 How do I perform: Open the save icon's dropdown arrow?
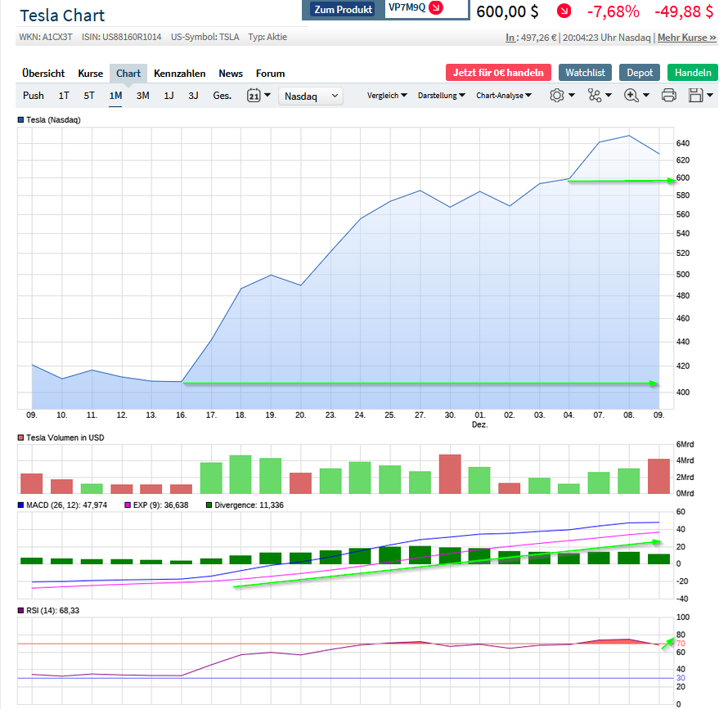pos(708,95)
